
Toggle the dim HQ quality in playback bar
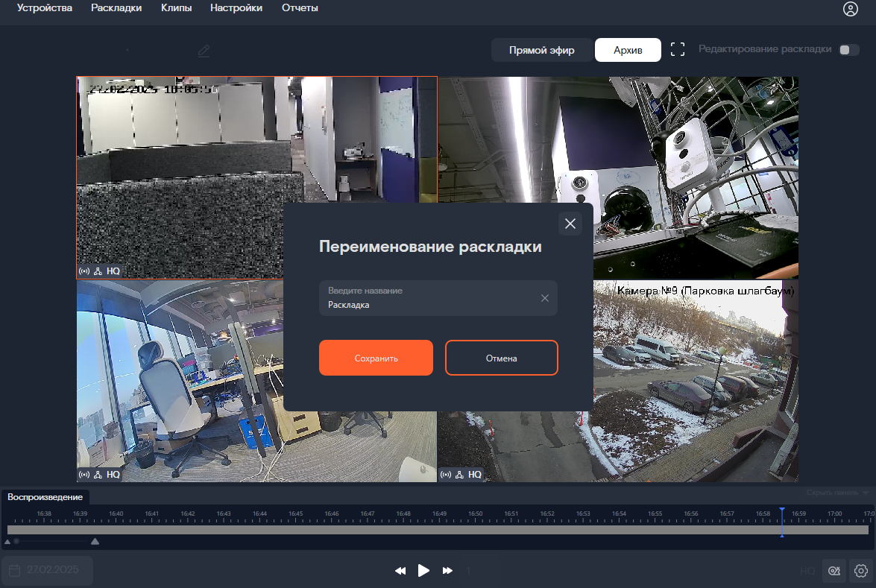[x=807, y=571]
